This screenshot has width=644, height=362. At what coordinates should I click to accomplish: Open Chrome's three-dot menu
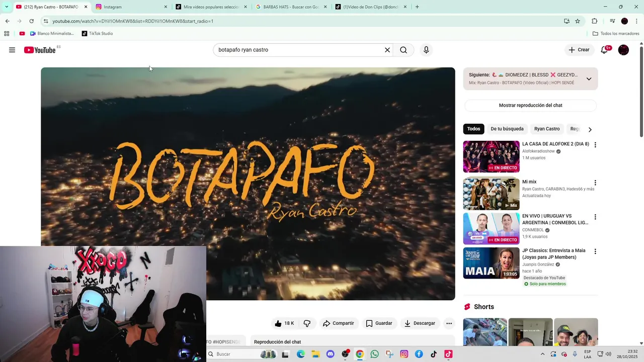pyautogui.click(x=636, y=21)
